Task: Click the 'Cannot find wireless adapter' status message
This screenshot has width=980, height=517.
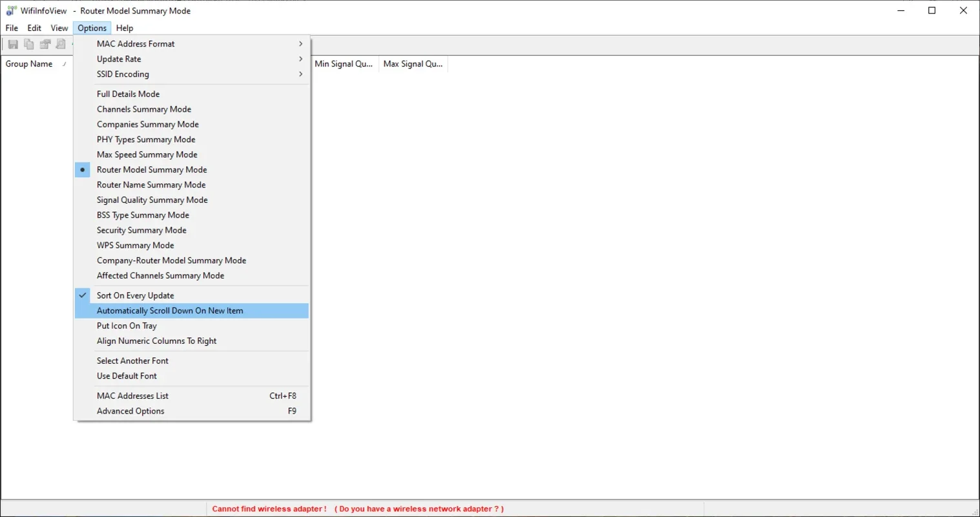Action: tap(358, 509)
